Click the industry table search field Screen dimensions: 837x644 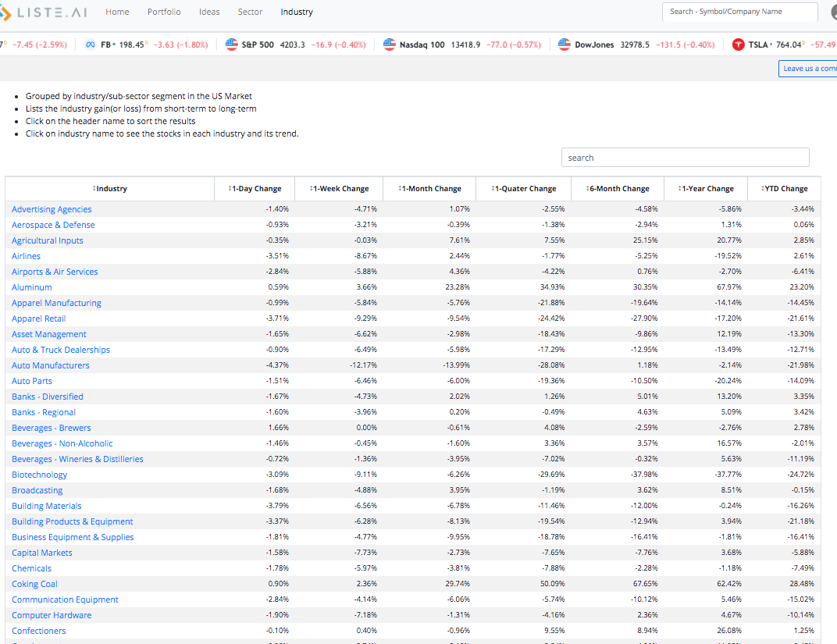[686, 158]
